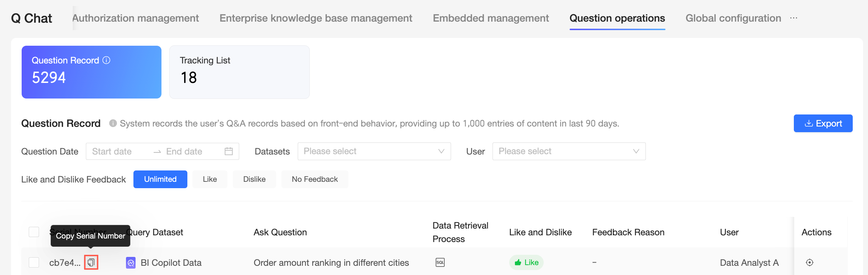Click the Export button
Viewport: 868px width, 275px height.
point(823,123)
